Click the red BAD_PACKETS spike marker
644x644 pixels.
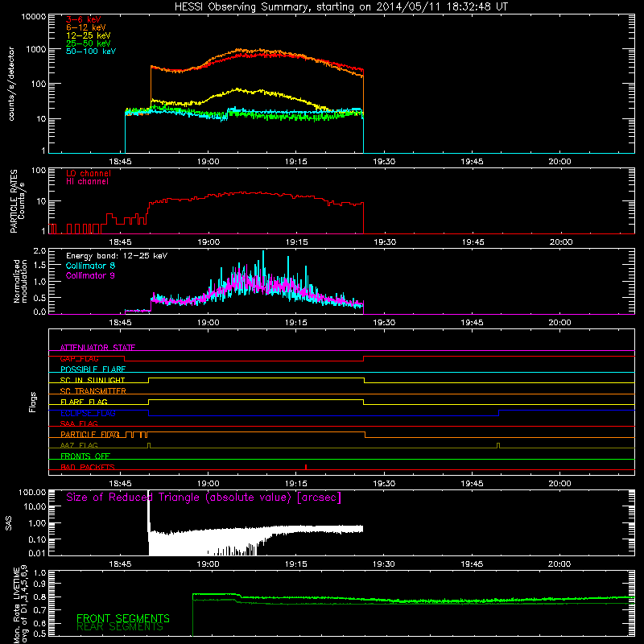tap(306, 467)
